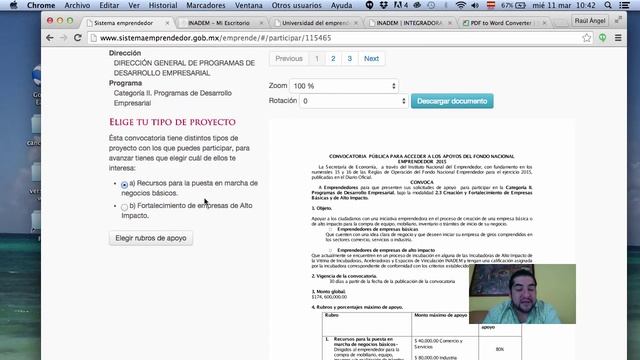Open the Raúl Ángel profile button
The image size is (640, 360).
(x=590, y=20)
